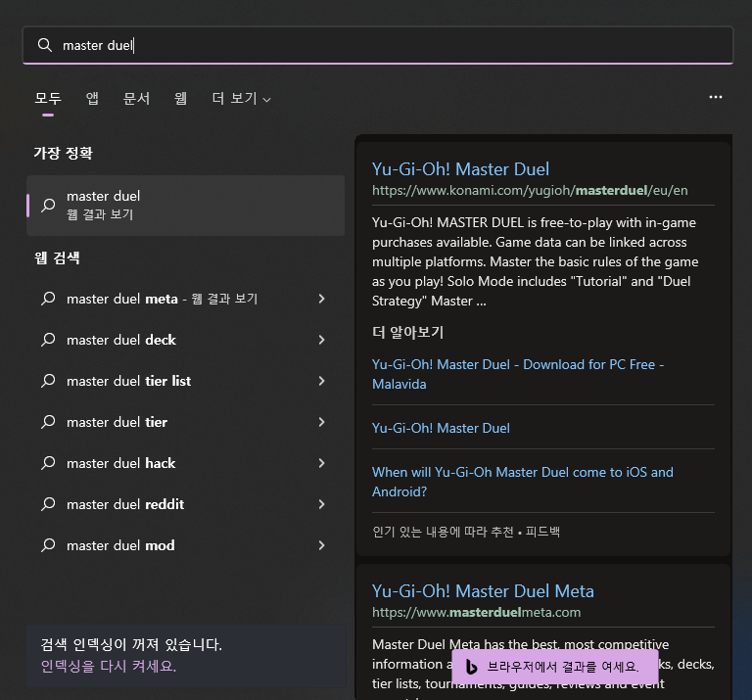
Task: Click search icon of master duel tier list
Action: (x=48, y=381)
